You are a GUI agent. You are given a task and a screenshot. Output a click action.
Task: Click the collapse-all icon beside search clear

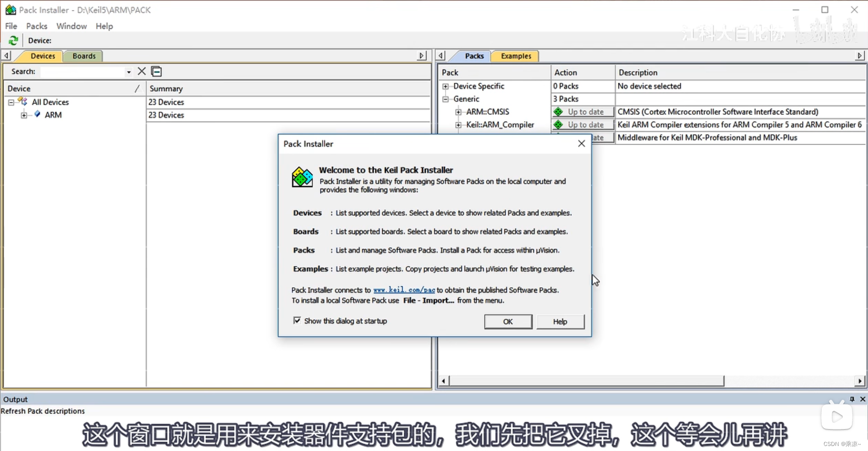(157, 71)
